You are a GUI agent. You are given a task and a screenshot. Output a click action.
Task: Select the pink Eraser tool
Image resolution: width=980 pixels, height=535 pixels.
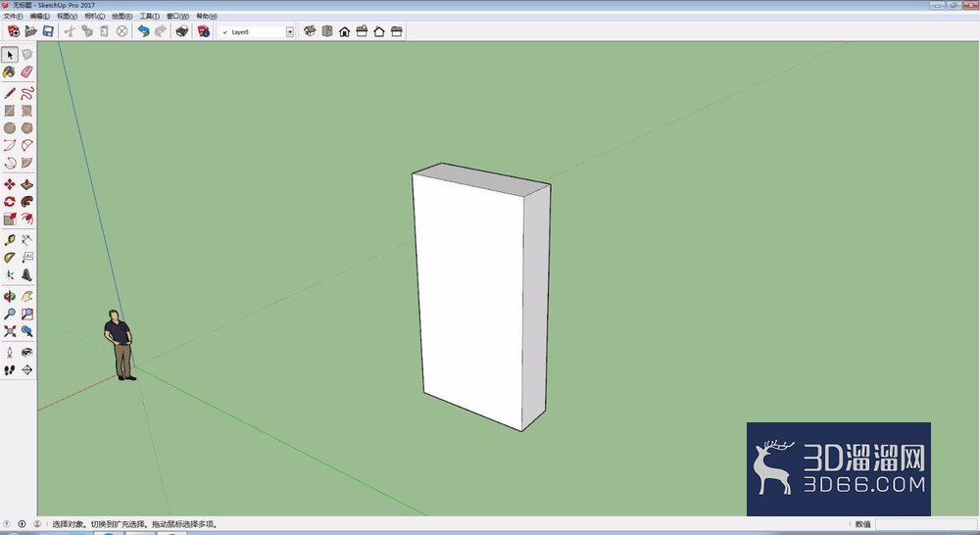(26, 73)
